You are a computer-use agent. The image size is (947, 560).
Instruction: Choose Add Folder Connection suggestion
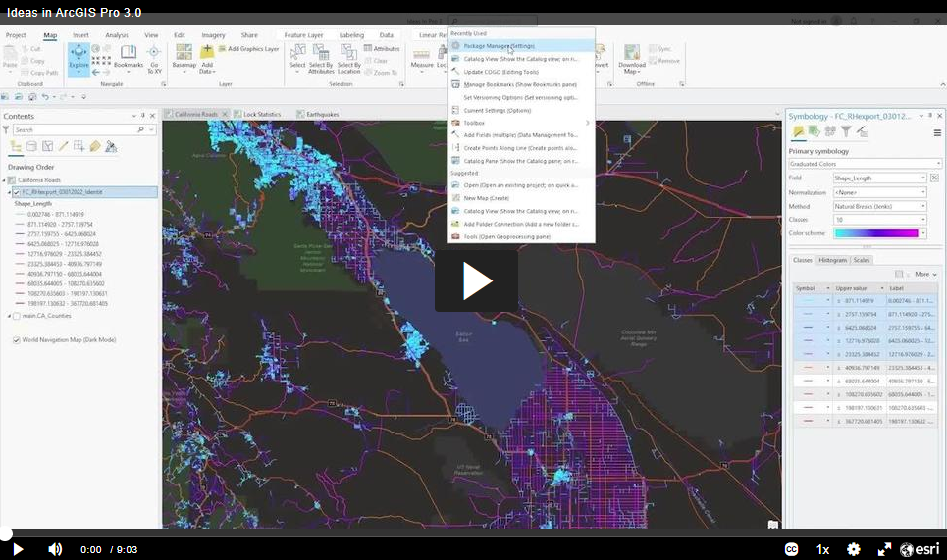tap(521, 224)
